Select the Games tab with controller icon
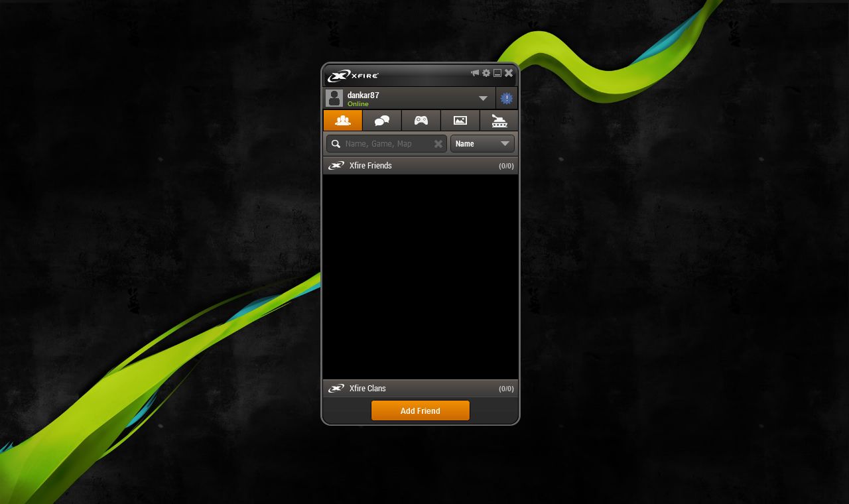This screenshot has height=504, width=849. [421, 120]
